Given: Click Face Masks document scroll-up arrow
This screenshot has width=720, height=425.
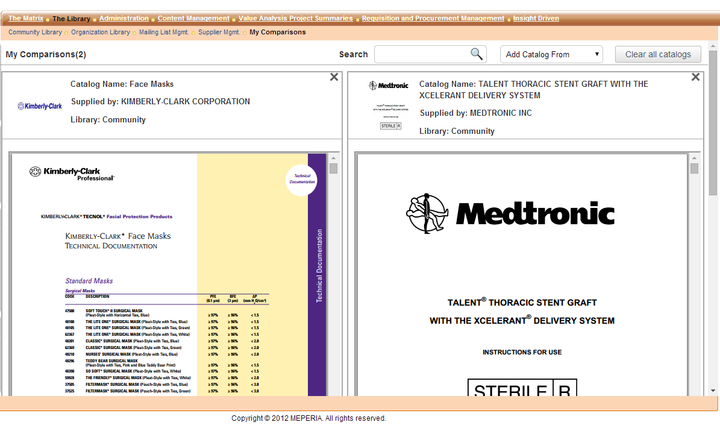Looking at the screenshot, I should pos(333,158).
